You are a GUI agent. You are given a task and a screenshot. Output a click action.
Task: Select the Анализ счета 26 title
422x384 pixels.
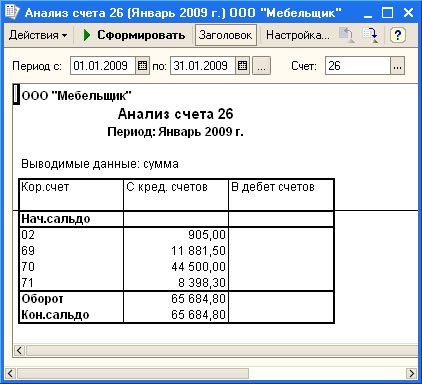point(176,114)
